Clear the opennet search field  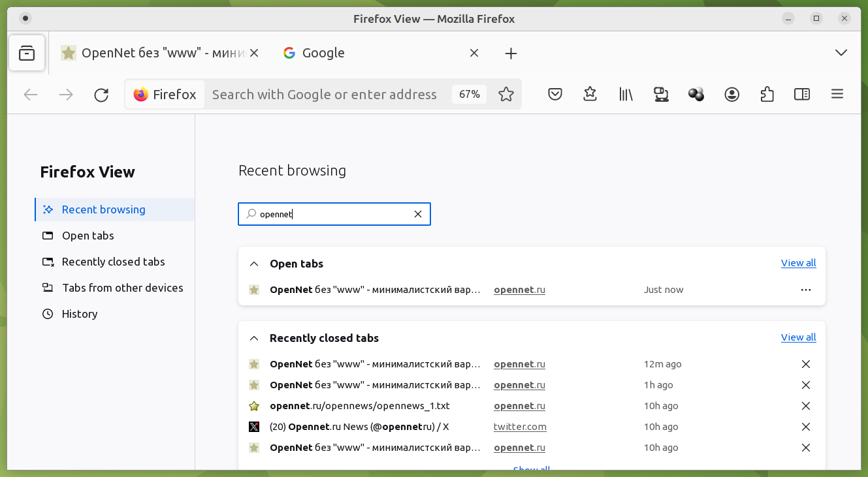[x=418, y=214]
